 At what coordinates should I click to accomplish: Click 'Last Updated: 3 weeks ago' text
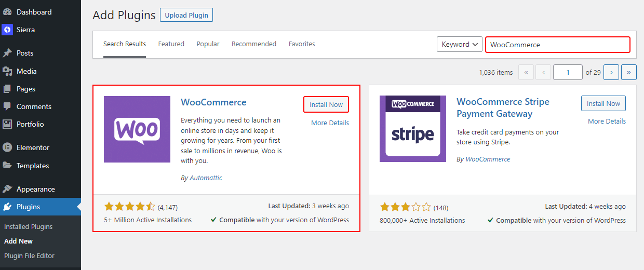[308, 206]
